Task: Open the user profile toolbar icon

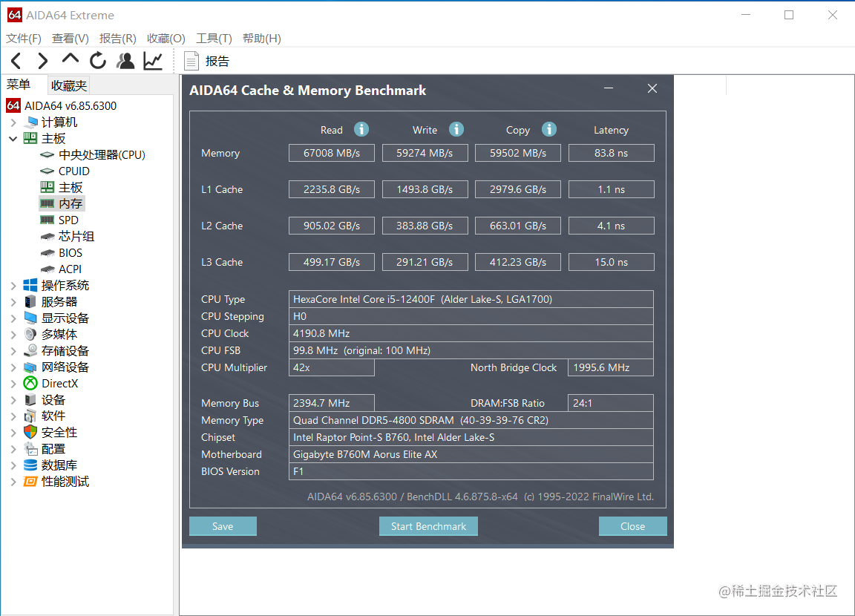Action: [125, 61]
